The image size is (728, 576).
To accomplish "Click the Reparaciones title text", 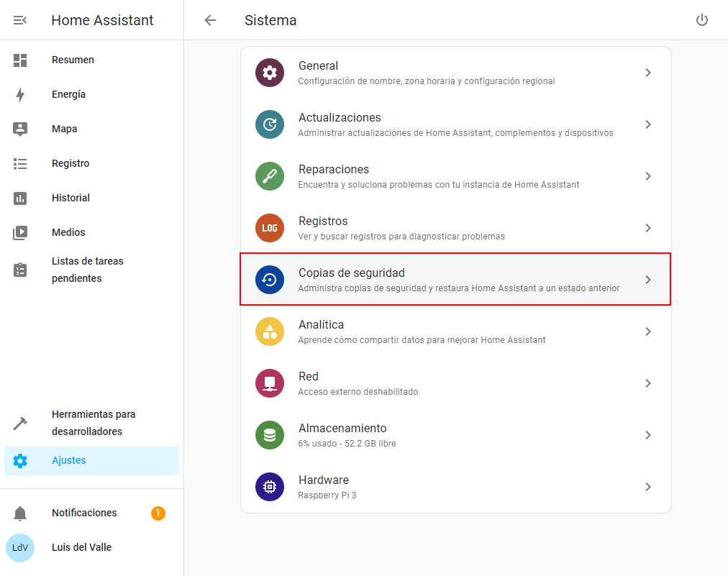I will [333, 170].
